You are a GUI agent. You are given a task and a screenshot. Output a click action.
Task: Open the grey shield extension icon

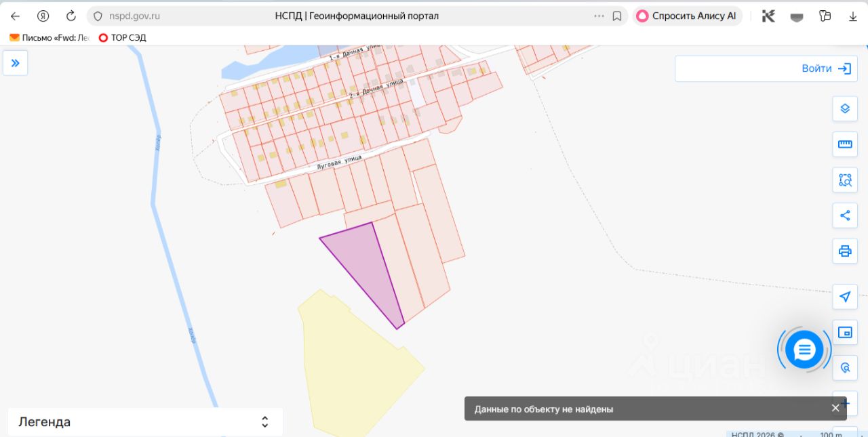pos(797,16)
